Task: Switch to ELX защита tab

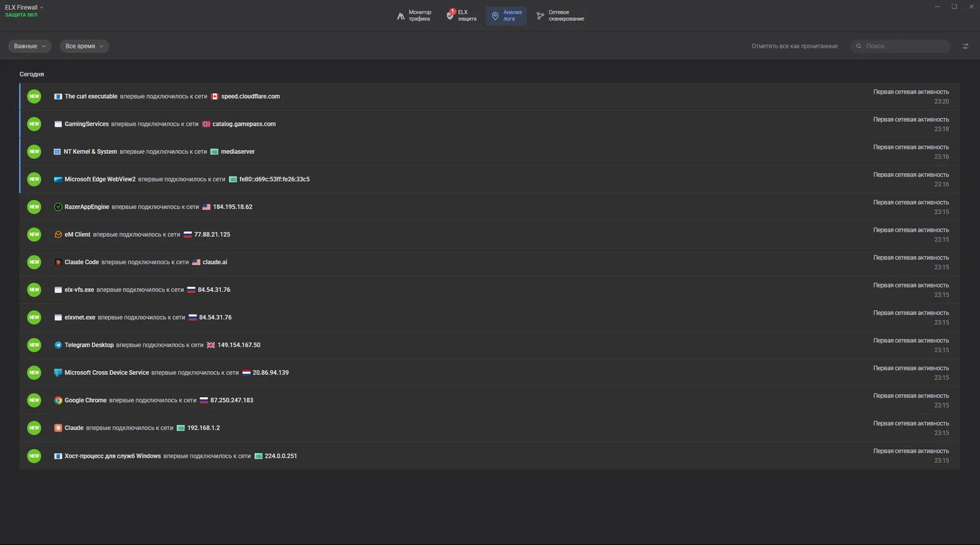Action: pos(462,15)
